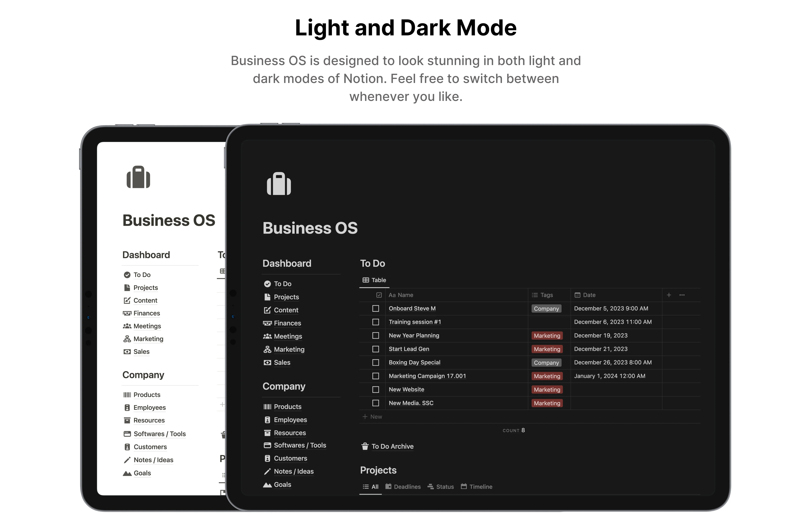This screenshot has width=812, height=528.
Task: Click the trash icon beside To Do Archive
Action: [x=365, y=446]
